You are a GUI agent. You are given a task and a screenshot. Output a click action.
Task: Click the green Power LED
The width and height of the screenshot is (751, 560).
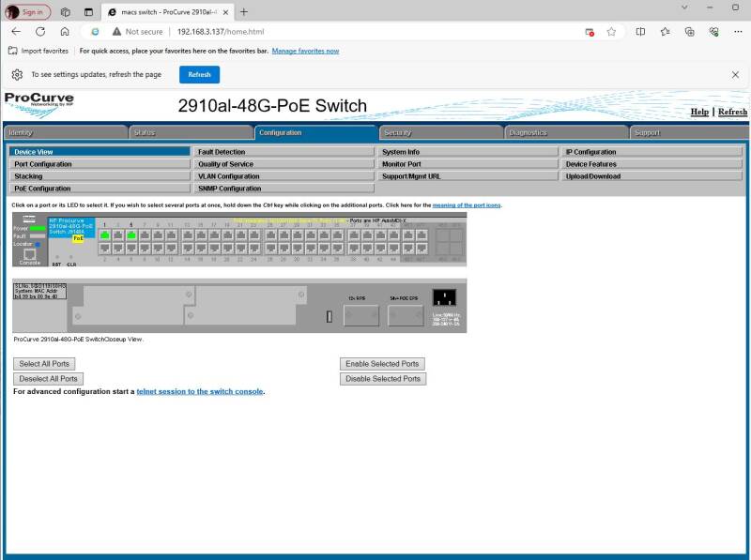click(38, 228)
